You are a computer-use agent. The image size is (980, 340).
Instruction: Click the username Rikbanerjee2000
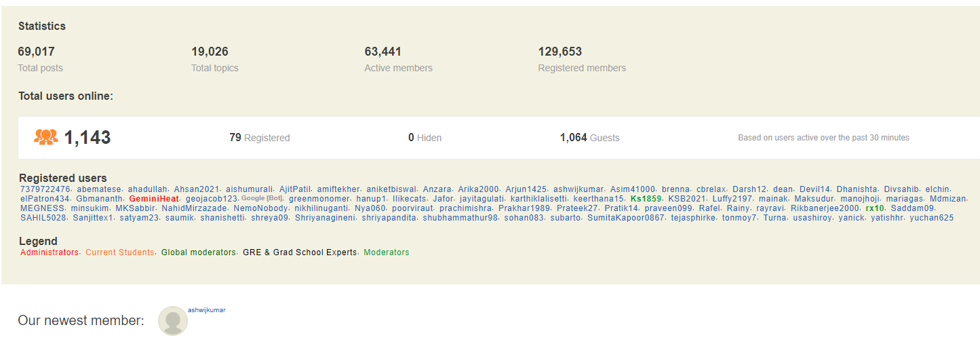(x=825, y=208)
